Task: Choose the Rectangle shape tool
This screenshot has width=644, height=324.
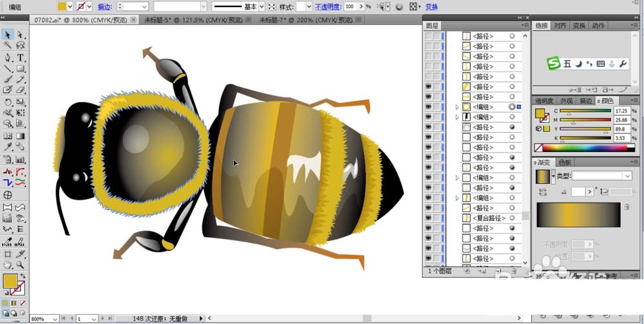Action: coord(20,68)
